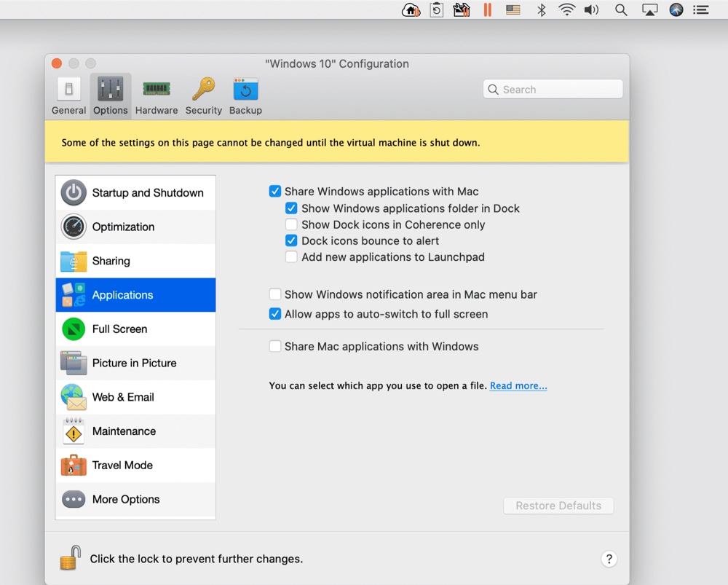Click the help question mark button
Viewport: 728px width, 585px height.
point(609,560)
